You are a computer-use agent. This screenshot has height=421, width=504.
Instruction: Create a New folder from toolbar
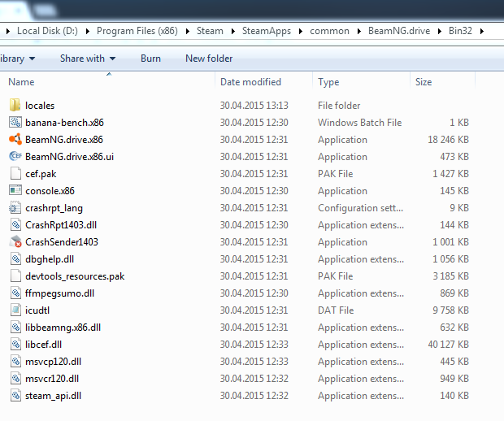click(x=209, y=59)
